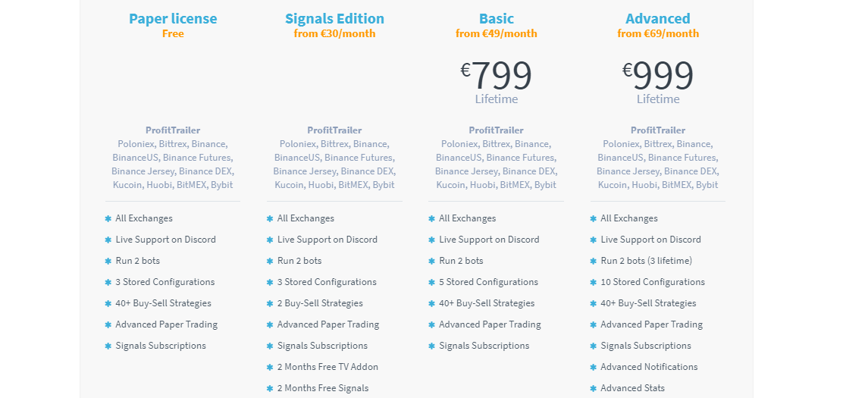Select the Signals Edition plan title
This screenshot has height=398, width=868.
(334, 19)
